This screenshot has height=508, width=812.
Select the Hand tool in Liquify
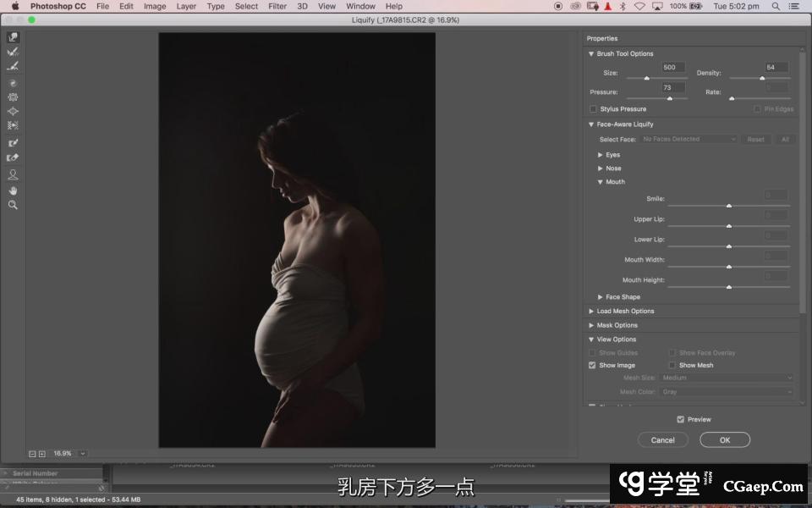click(x=13, y=190)
